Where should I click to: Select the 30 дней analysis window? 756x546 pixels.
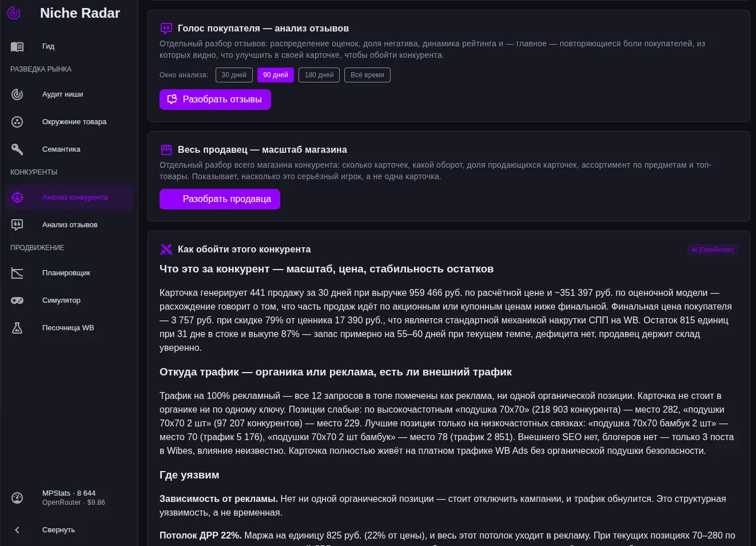[234, 75]
